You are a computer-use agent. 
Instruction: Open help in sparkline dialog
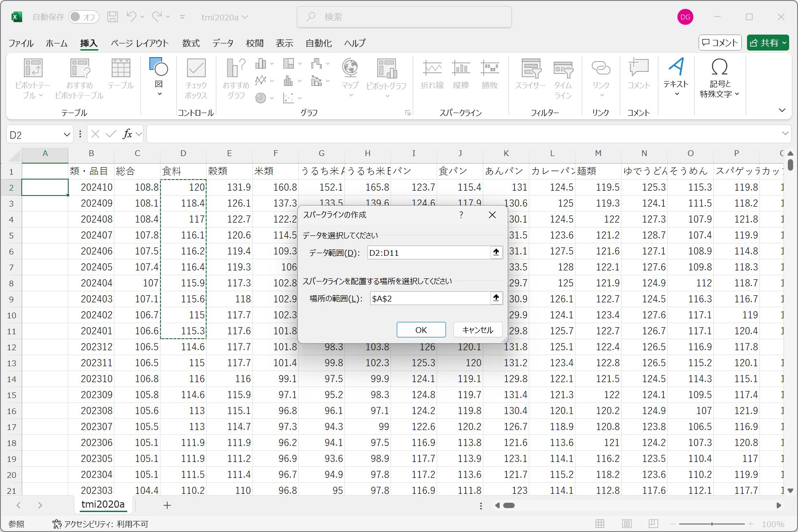coord(461,215)
